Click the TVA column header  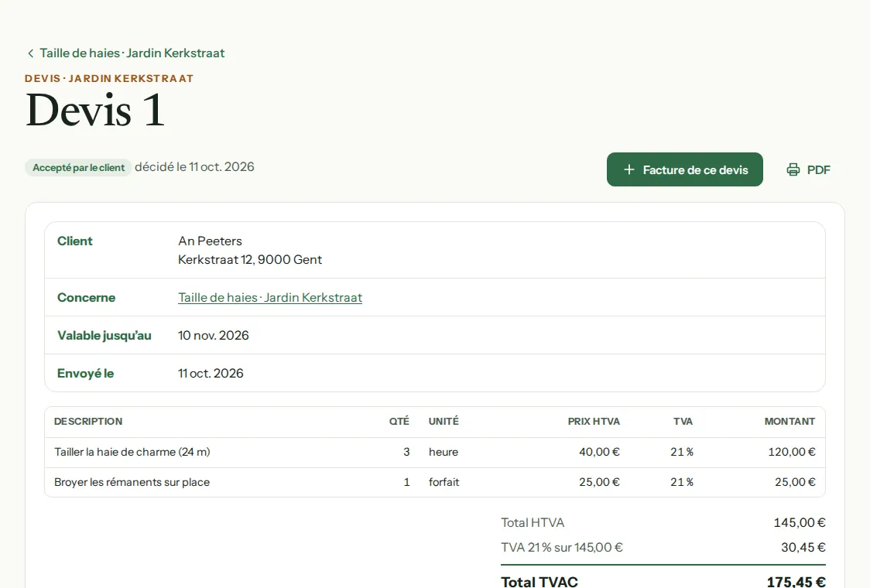pyautogui.click(x=683, y=422)
